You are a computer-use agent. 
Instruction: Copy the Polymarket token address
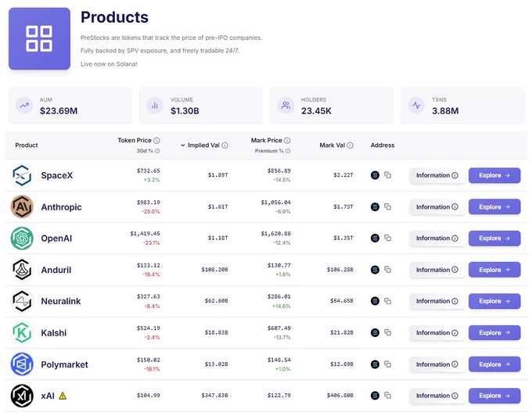click(387, 364)
